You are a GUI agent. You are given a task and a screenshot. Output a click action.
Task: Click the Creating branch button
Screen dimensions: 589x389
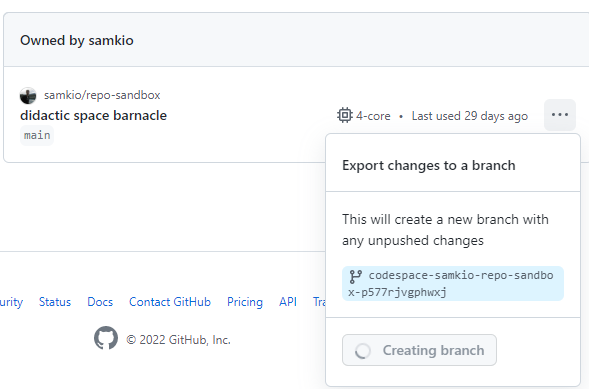tap(419, 350)
